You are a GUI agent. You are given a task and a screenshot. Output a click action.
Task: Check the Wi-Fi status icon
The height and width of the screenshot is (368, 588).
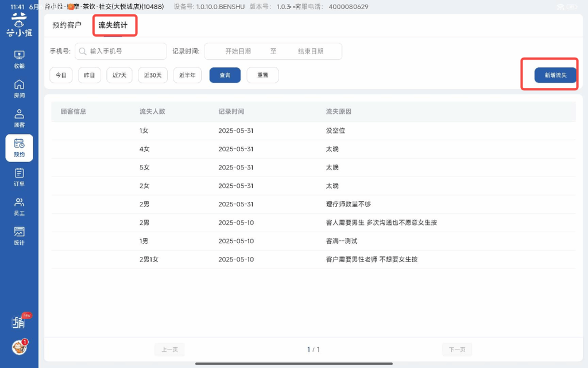coord(560,7)
